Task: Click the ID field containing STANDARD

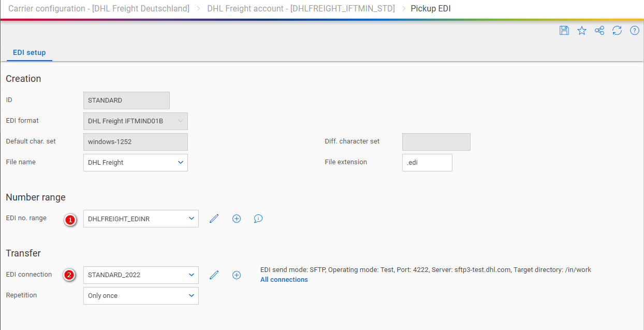Action: (126, 101)
